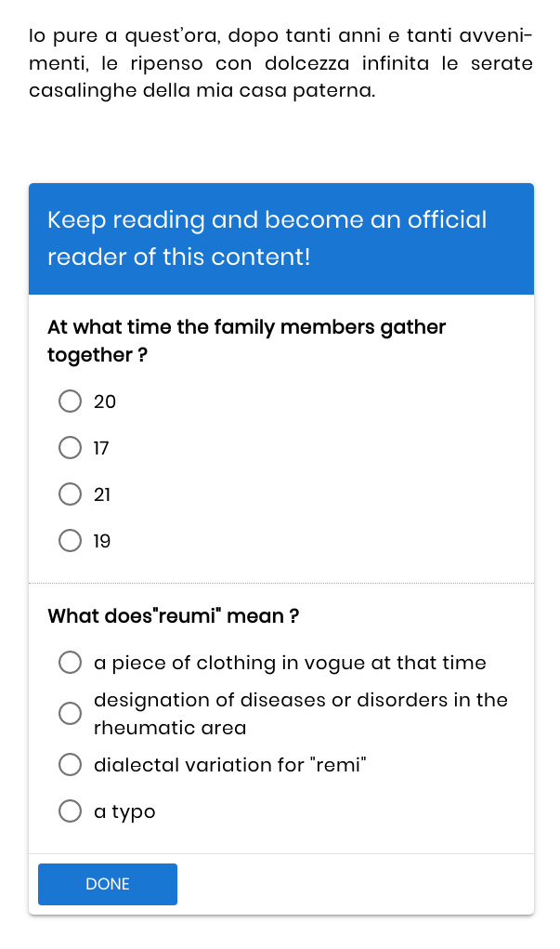Select 19 as gathering time
The image size is (560, 949).
pyautogui.click(x=71, y=541)
